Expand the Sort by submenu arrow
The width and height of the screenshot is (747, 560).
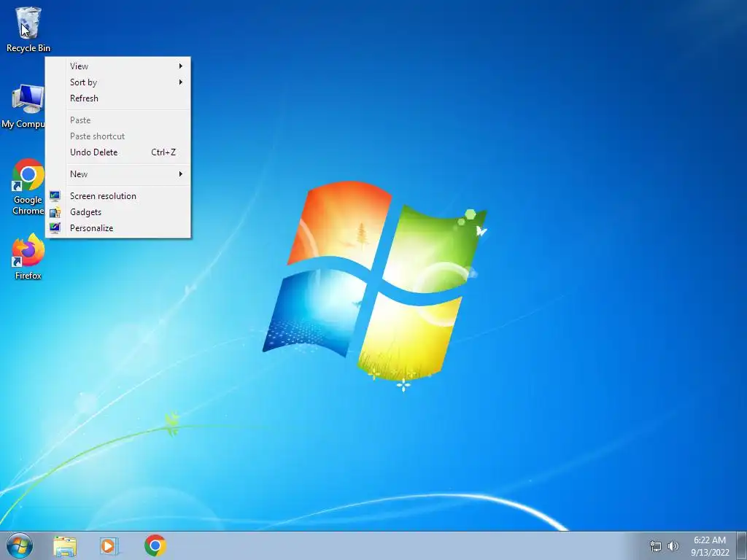(x=181, y=82)
